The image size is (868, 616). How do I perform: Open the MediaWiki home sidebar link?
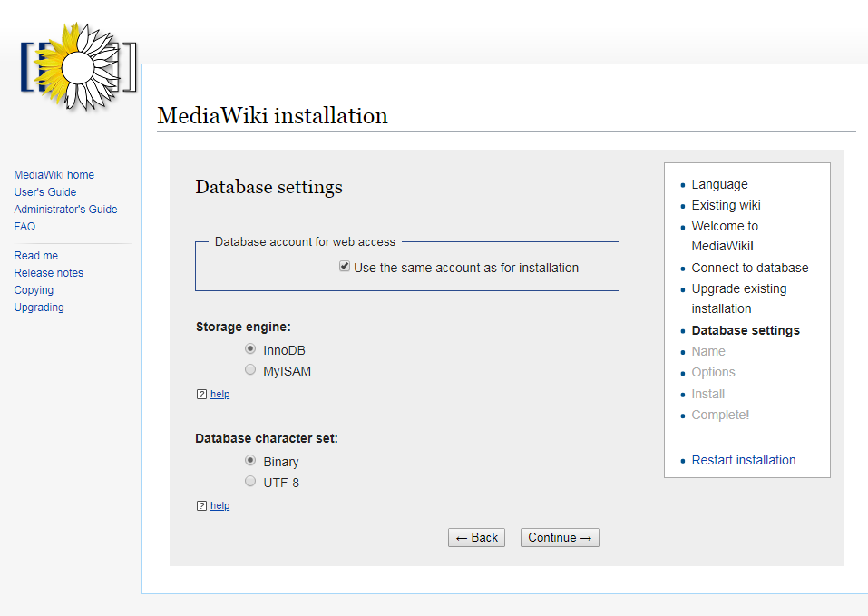(54, 175)
